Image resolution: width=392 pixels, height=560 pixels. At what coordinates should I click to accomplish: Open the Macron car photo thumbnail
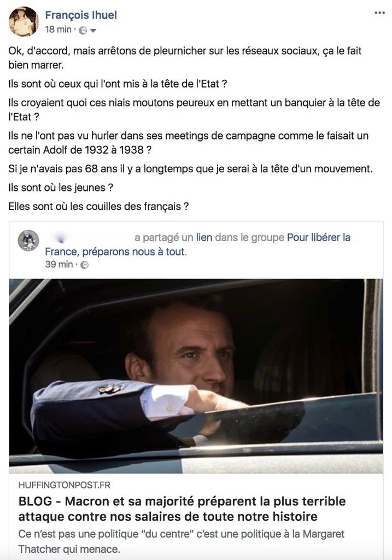[196, 376]
